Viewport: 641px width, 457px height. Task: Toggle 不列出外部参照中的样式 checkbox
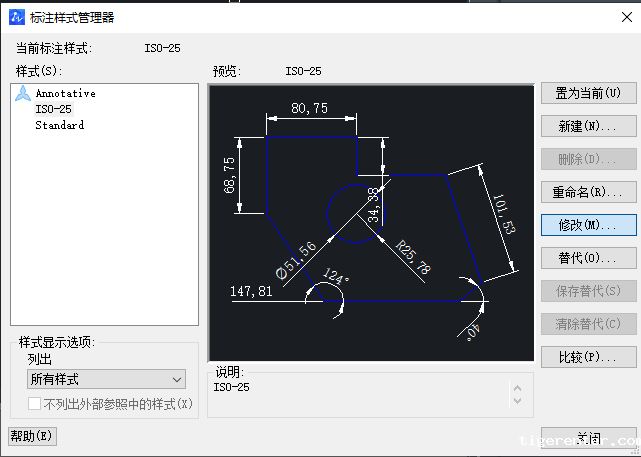pyautogui.click(x=35, y=404)
